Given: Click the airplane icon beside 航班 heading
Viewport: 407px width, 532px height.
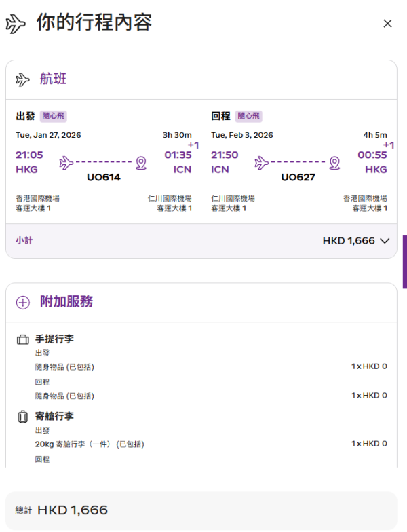Looking at the screenshot, I should (x=23, y=79).
